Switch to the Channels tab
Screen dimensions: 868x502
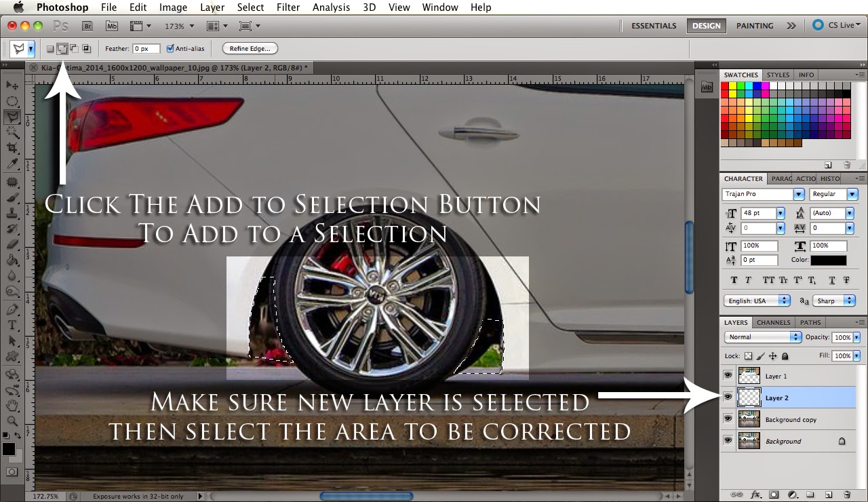(x=773, y=322)
